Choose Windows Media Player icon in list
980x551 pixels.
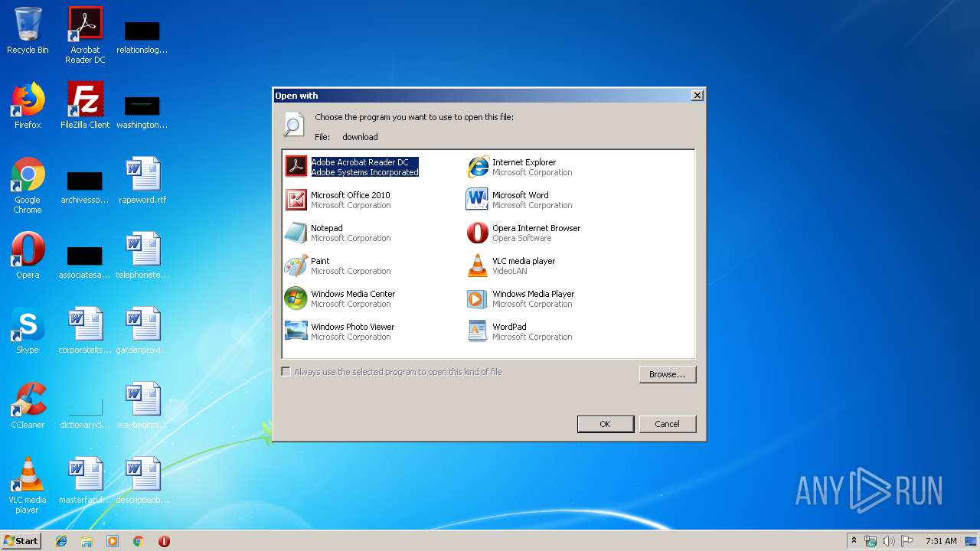click(478, 298)
